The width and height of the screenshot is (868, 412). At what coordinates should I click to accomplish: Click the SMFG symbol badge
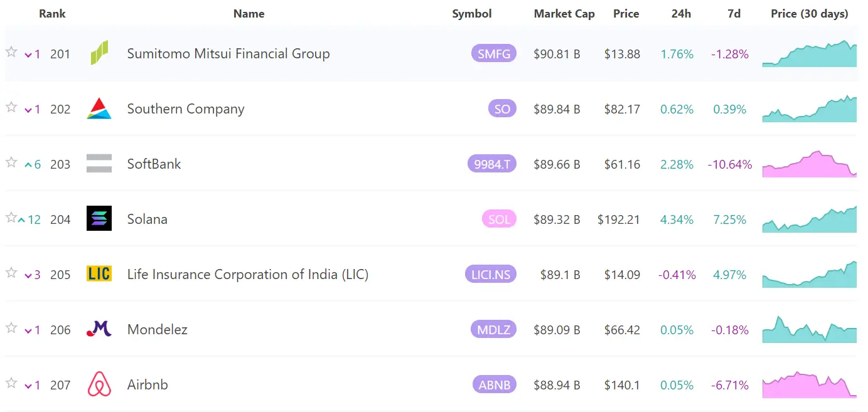point(494,54)
